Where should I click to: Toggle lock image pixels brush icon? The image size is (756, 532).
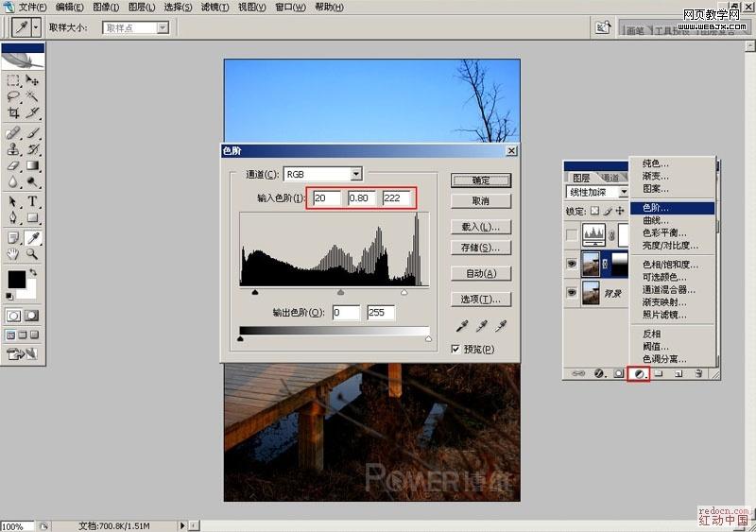click(x=608, y=211)
